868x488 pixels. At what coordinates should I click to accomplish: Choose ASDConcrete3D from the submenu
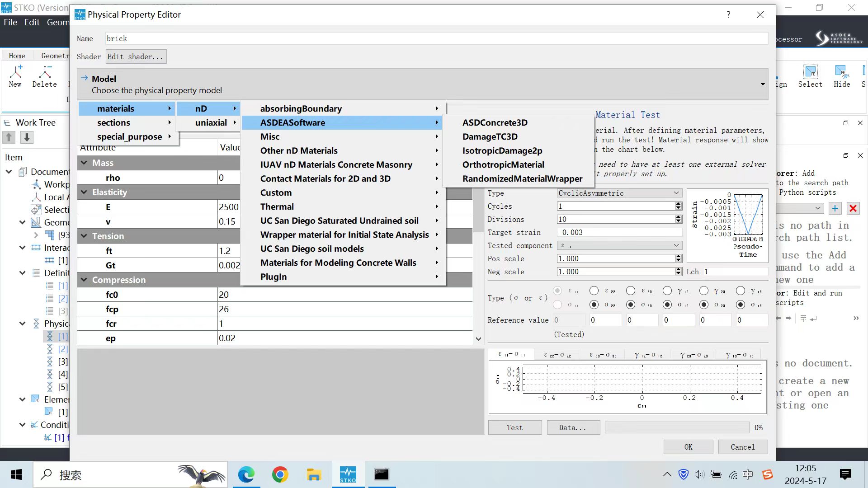click(495, 122)
